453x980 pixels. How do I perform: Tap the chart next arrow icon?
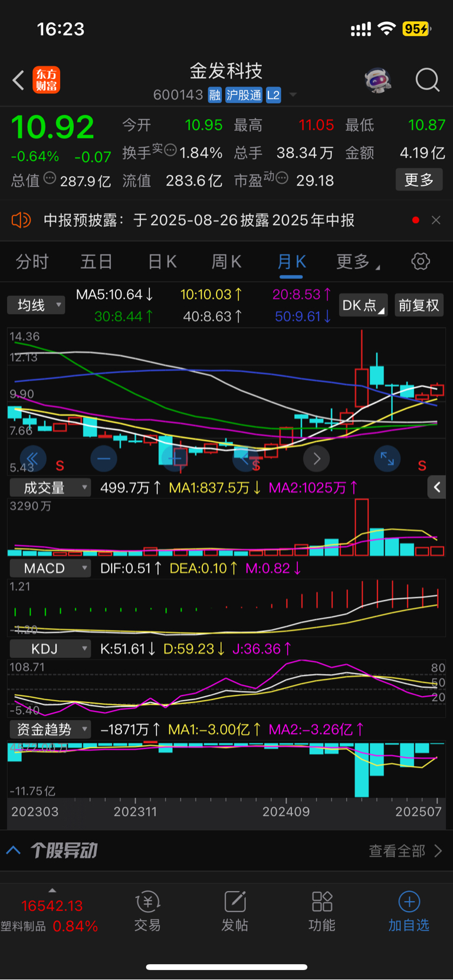tap(317, 458)
